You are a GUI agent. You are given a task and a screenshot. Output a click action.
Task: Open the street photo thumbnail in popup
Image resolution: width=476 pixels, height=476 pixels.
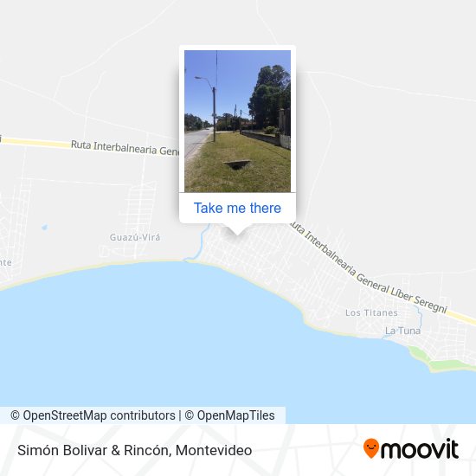(237, 121)
